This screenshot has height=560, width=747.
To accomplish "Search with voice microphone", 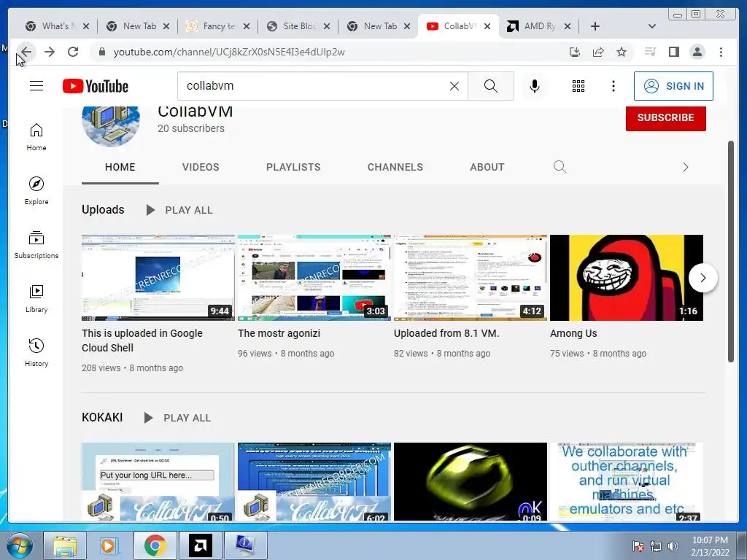I will pyautogui.click(x=535, y=86).
